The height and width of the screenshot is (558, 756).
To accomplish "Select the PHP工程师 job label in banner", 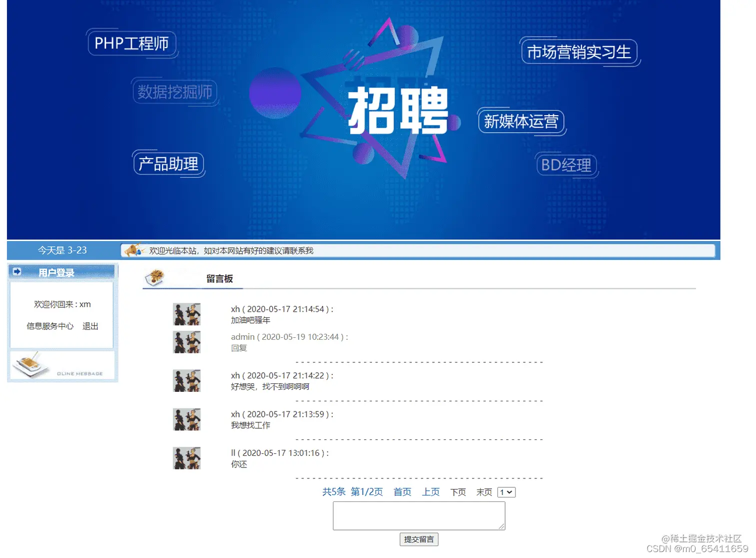I will [x=132, y=43].
